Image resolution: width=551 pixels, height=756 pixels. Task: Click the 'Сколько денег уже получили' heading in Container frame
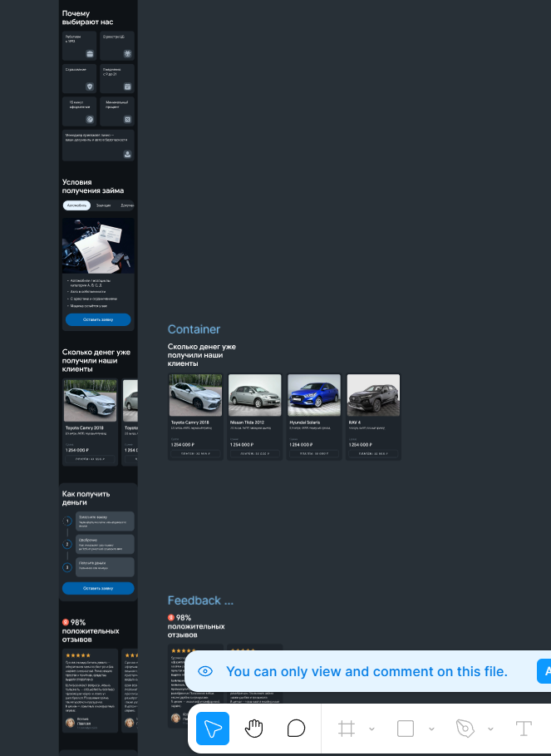202,355
